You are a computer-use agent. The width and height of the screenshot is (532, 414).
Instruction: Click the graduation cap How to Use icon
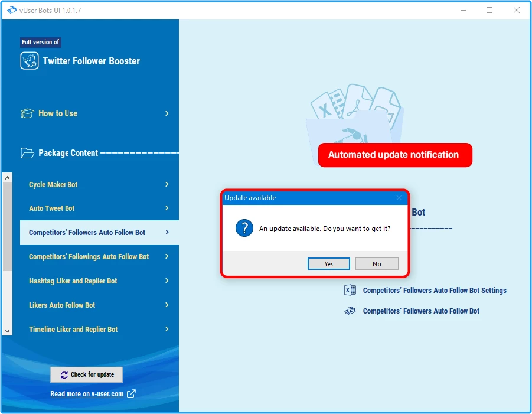coord(28,113)
